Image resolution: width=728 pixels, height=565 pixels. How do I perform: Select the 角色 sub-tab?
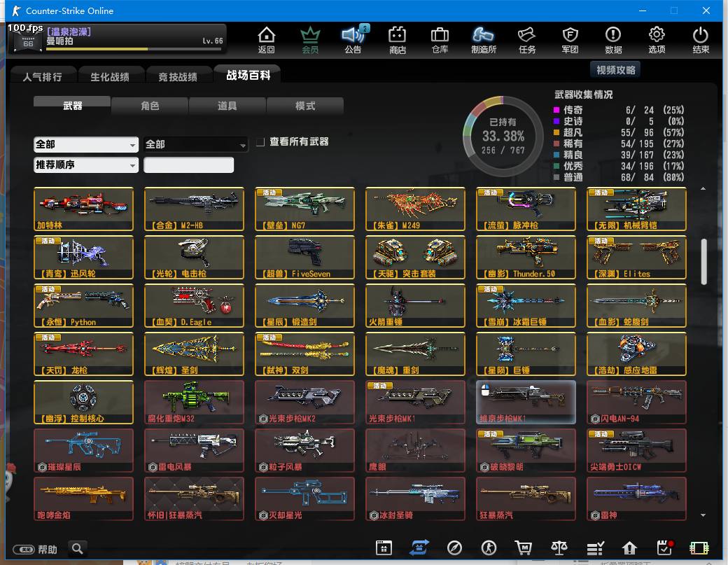click(x=150, y=106)
